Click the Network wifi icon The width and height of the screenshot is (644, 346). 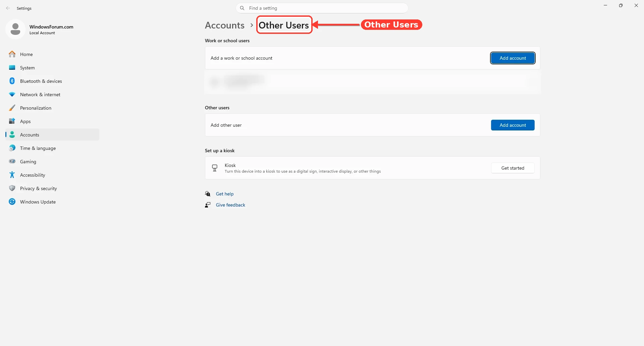pyautogui.click(x=12, y=95)
